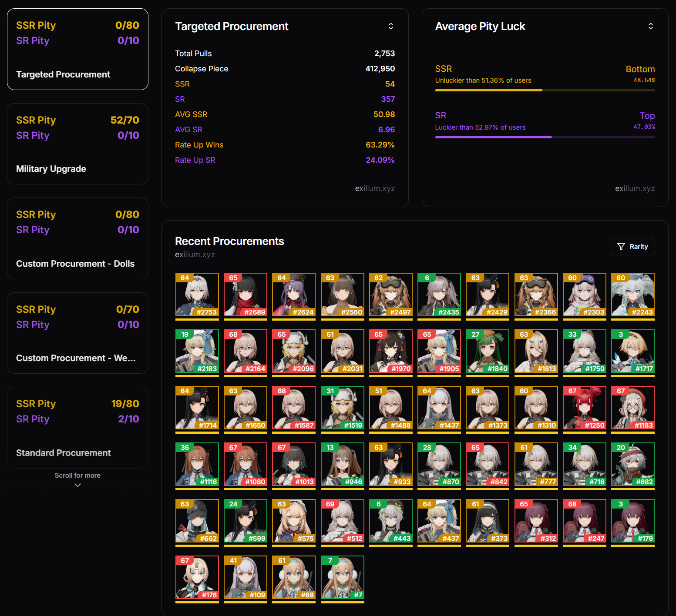The image size is (676, 616).
Task: Open the pull #1717 character portrait
Action: (633, 351)
